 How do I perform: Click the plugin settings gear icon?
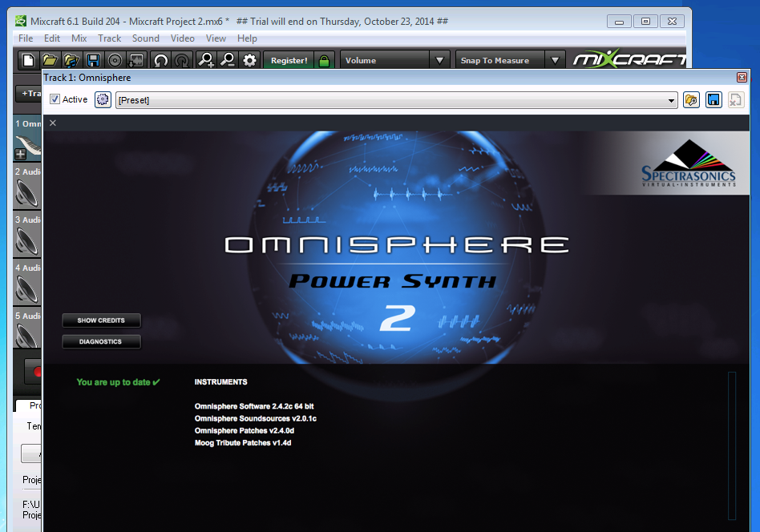(103, 100)
